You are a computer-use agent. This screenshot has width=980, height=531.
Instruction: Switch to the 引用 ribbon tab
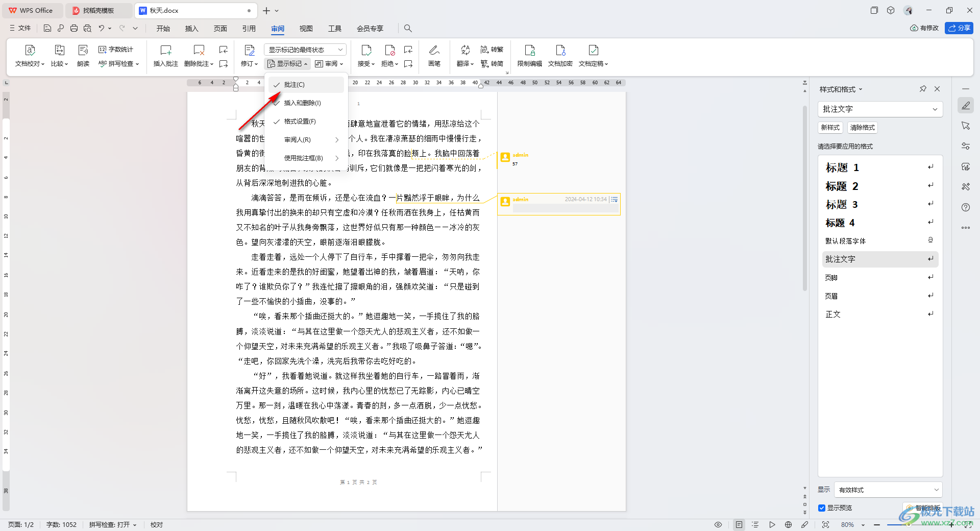pyautogui.click(x=249, y=29)
